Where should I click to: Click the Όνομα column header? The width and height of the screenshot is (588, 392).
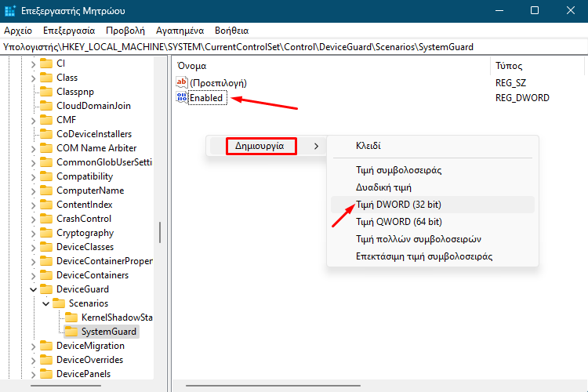[191, 66]
